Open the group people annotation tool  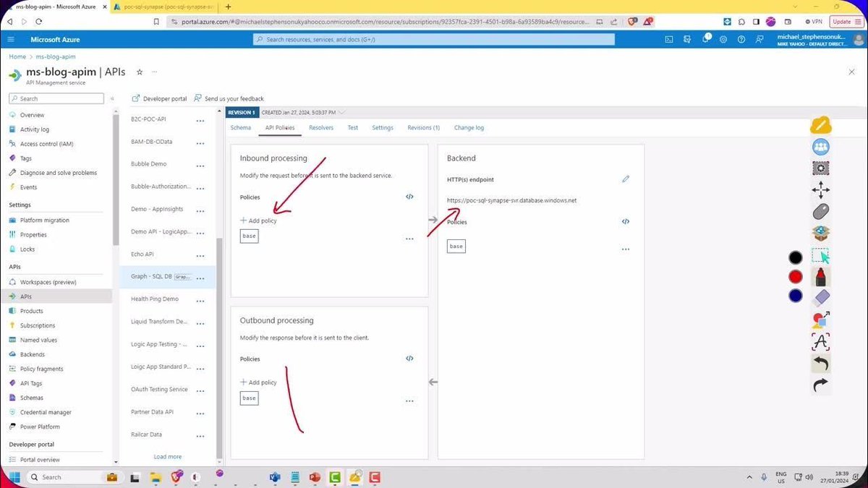pos(820,147)
